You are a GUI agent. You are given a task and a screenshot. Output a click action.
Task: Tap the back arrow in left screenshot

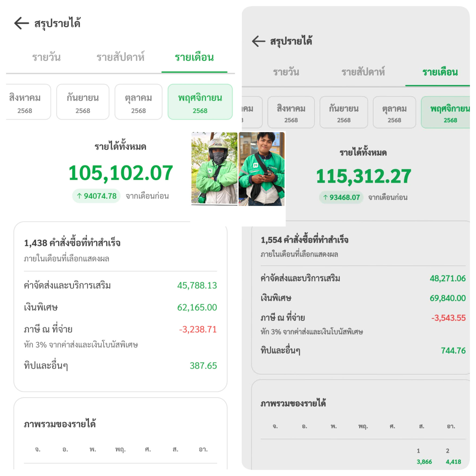tap(21, 23)
